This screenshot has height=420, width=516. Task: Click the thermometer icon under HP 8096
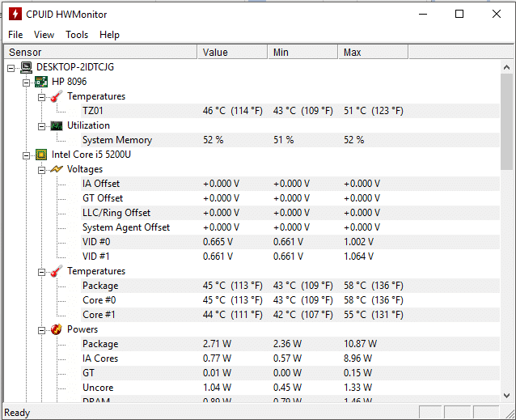pyautogui.click(x=57, y=96)
